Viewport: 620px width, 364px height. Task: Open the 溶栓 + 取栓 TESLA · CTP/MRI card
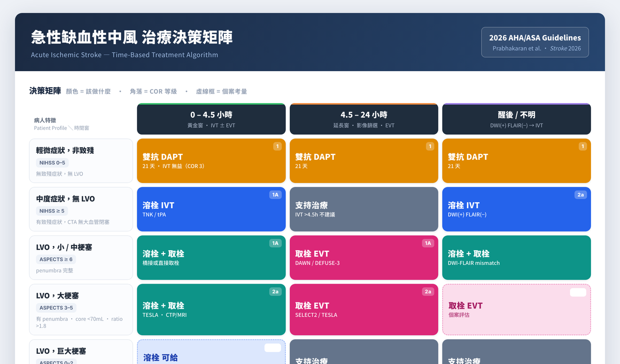tap(211, 310)
